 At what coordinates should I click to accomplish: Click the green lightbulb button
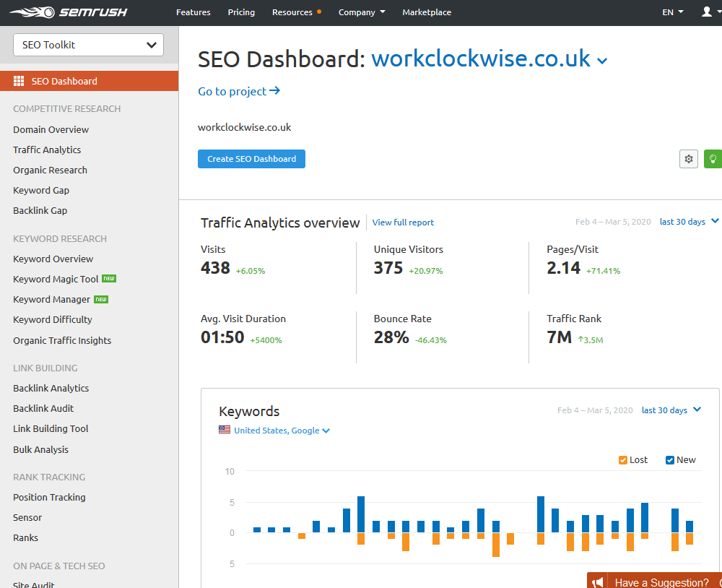click(713, 159)
